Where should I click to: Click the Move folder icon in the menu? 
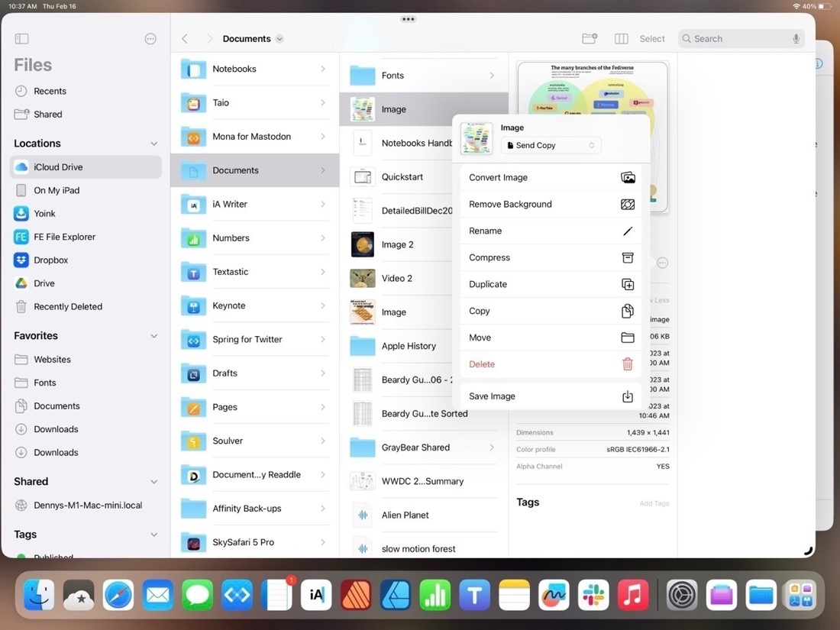click(x=628, y=337)
